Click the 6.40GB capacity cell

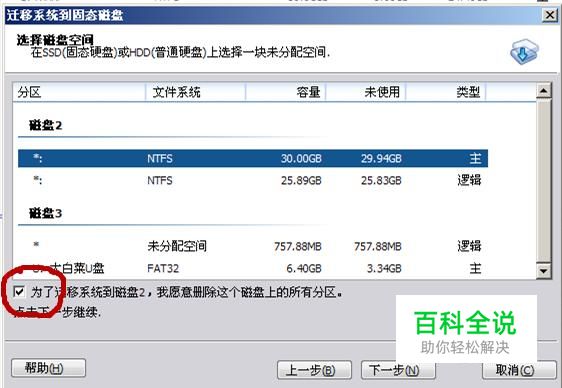point(304,268)
